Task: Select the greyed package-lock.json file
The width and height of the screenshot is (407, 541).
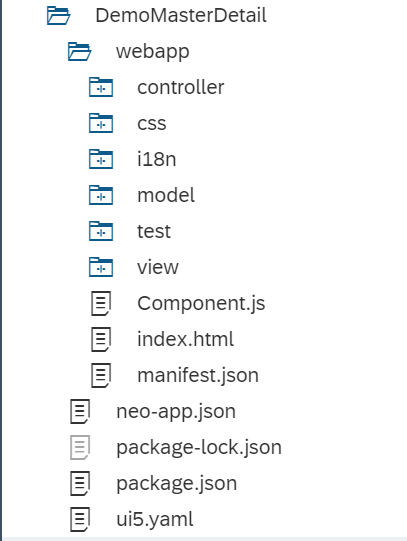Action: (199, 447)
